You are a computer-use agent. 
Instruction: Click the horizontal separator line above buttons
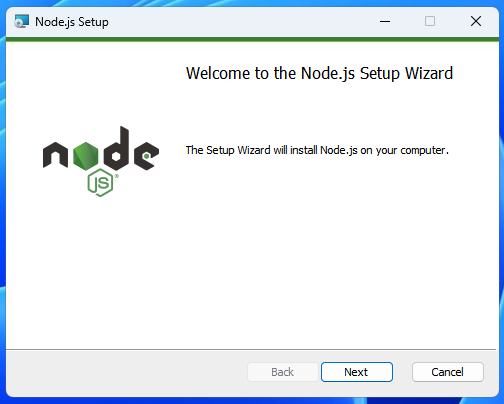coord(251,350)
